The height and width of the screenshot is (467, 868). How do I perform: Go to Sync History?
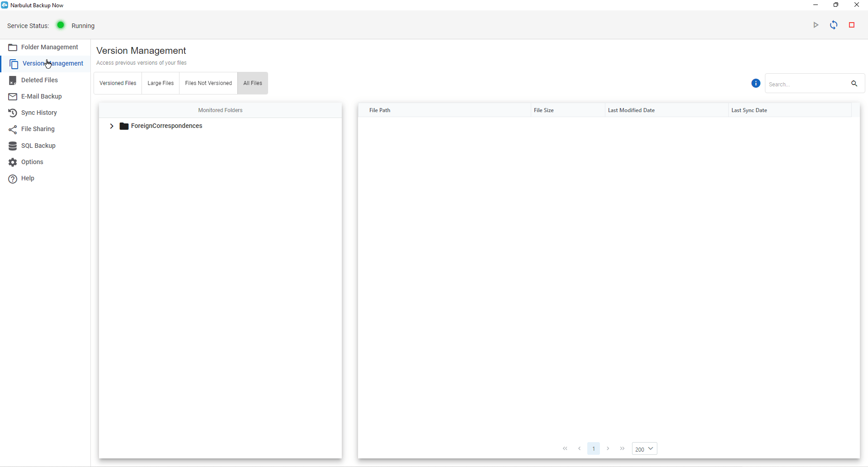coord(45,113)
